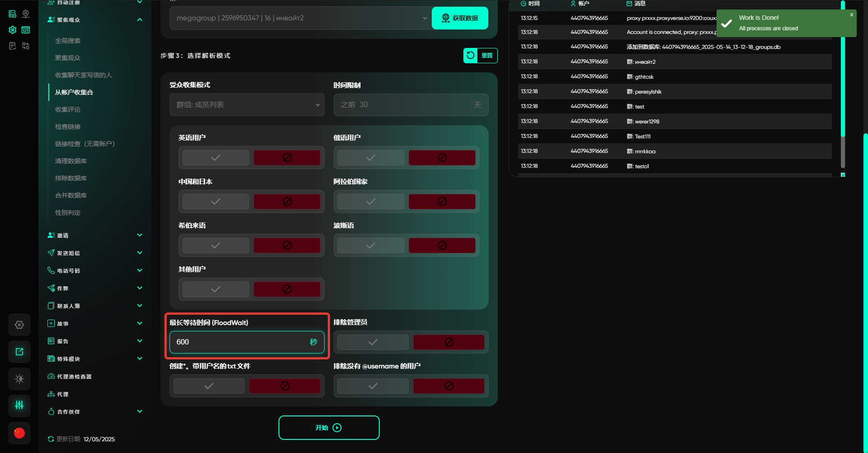Viewport: 868px width, 453px height.
Task: Click the China flag language icon
Action: click(x=19, y=433)
